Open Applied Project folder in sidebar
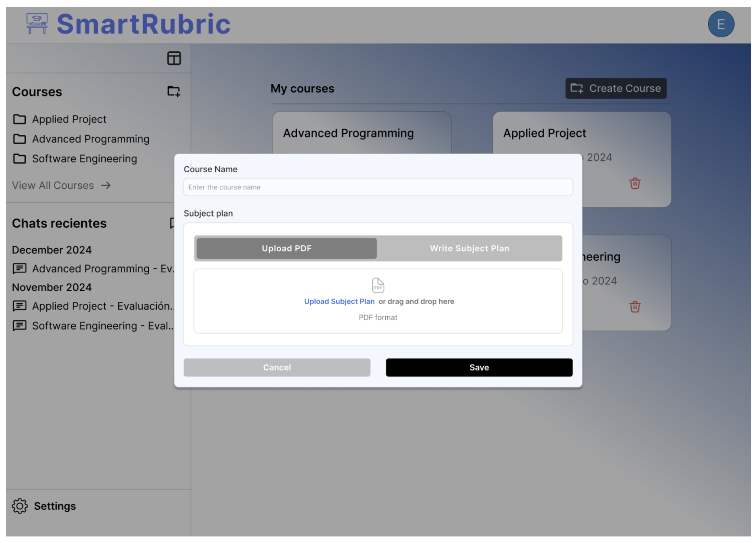The width and height of the screenshot is (756, 543). coord(69,119)
